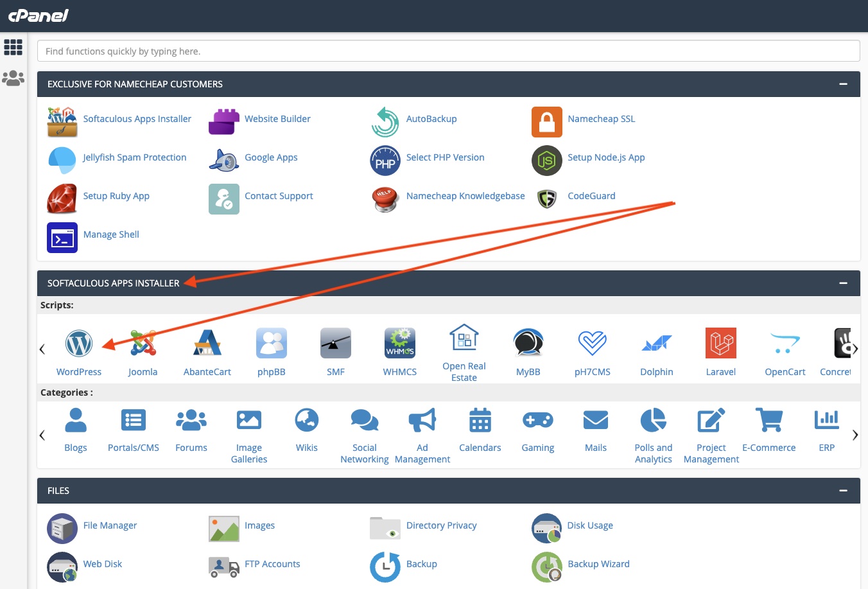
Task: Open the AutoBackup icon
Action: (385, 122)
